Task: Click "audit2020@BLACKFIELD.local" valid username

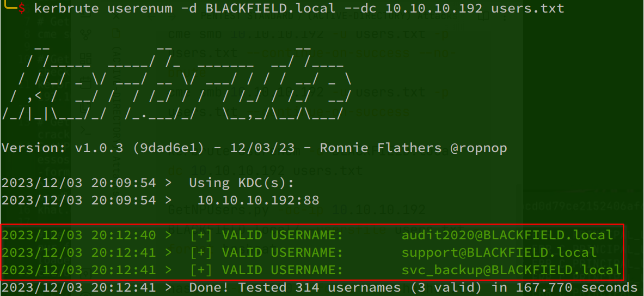Action: pyautogui.click(x=507, y=235)
